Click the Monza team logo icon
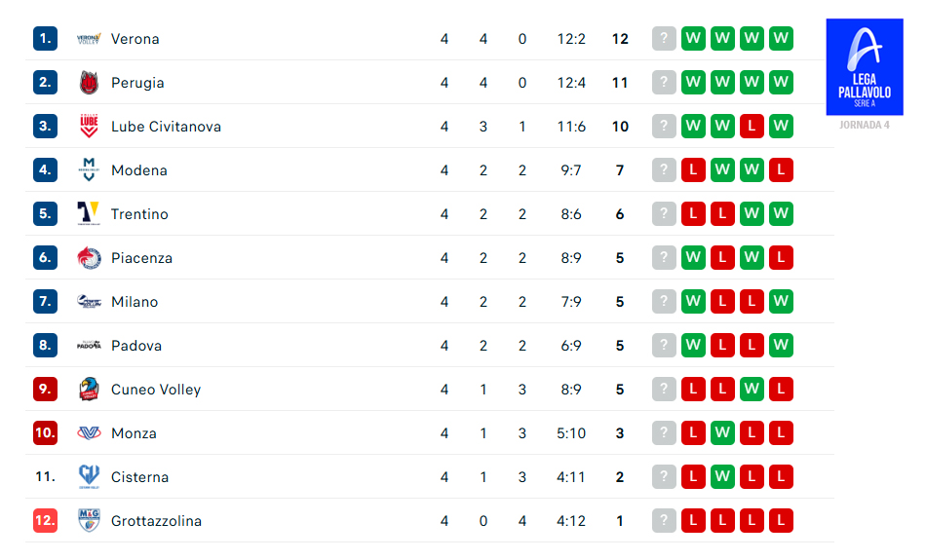The width and height of the screenshot is (926, 560). click(x=89, y=433)
